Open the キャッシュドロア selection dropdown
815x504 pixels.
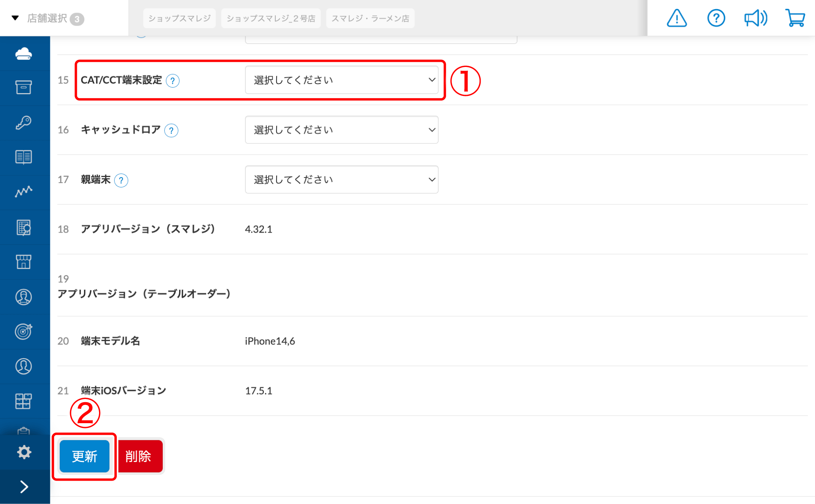point(342,130)
